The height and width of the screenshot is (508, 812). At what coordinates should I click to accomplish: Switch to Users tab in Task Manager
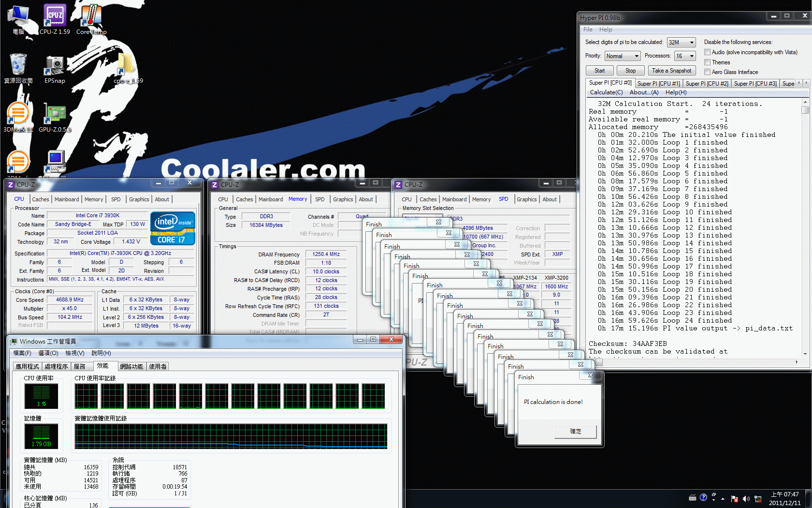click(x=158, y=367)
